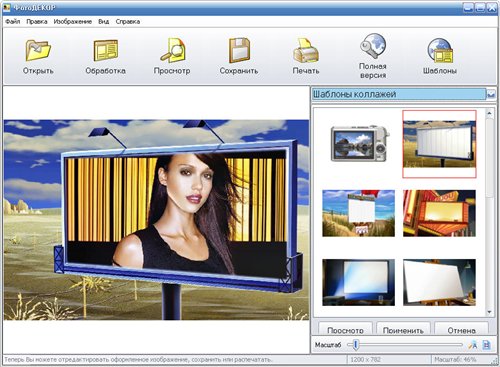Save the image with Сохранить icon
Screen dimensions: 500x367
[239, 56]
